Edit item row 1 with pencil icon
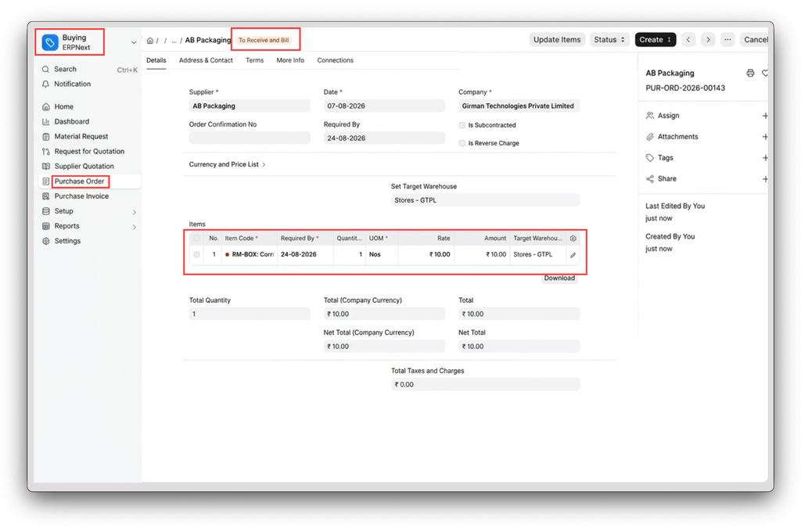Screen dimensions: 801x532 (x=573, y=255)
